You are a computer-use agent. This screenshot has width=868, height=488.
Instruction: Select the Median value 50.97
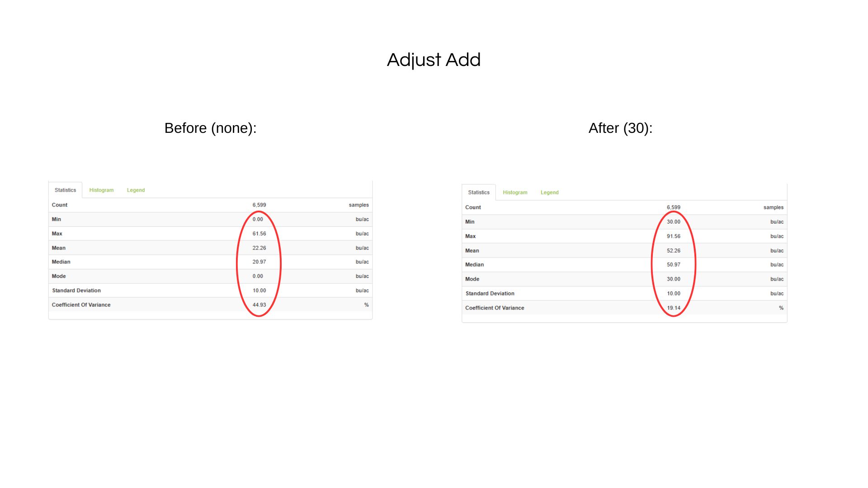tap(673, 265)
